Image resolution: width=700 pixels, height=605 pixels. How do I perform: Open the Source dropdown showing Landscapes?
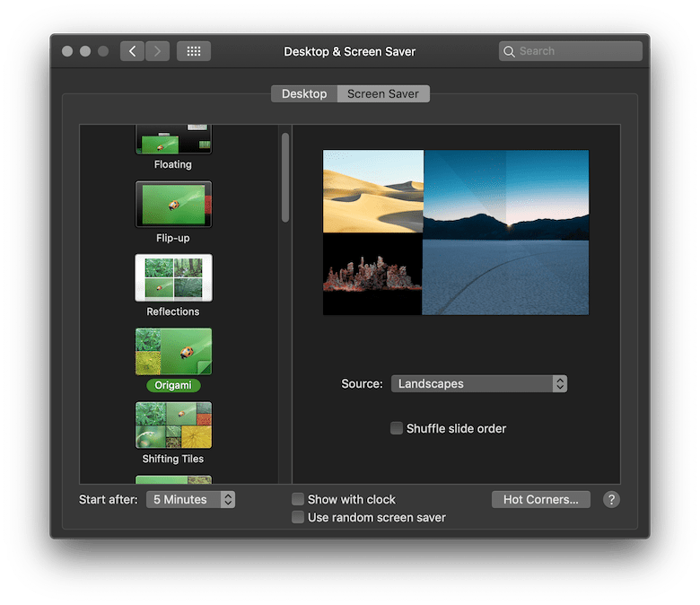point(479,383)
